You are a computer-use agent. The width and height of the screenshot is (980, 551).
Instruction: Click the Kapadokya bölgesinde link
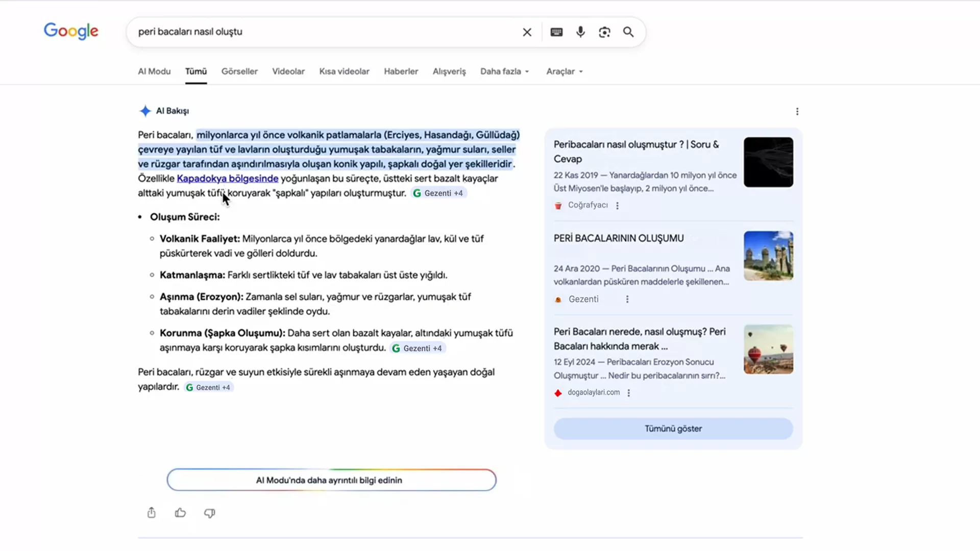point(228,178)
